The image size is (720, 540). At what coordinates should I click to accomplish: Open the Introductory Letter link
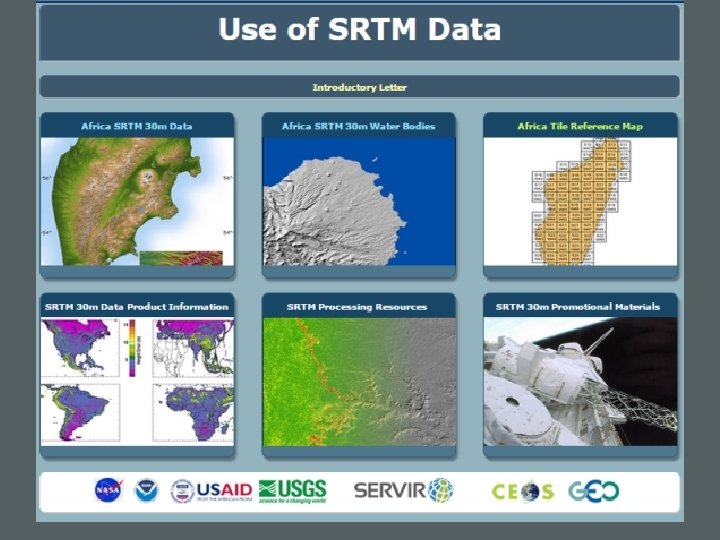[360, 87]
